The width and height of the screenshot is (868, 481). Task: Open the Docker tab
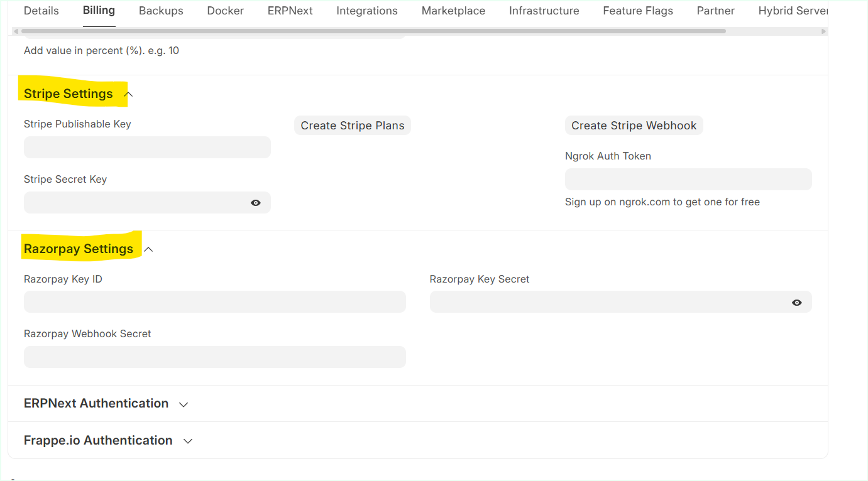coord(226,11)
